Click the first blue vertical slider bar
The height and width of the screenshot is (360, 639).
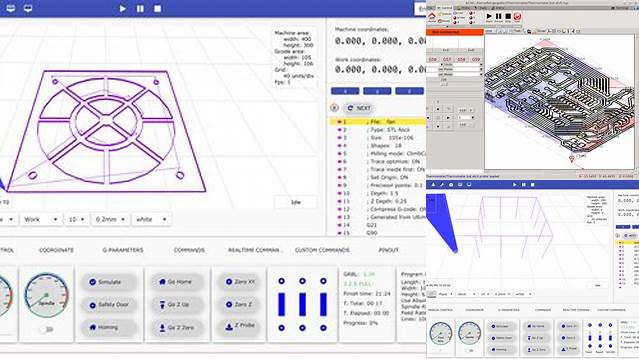[x=281, y=304]
